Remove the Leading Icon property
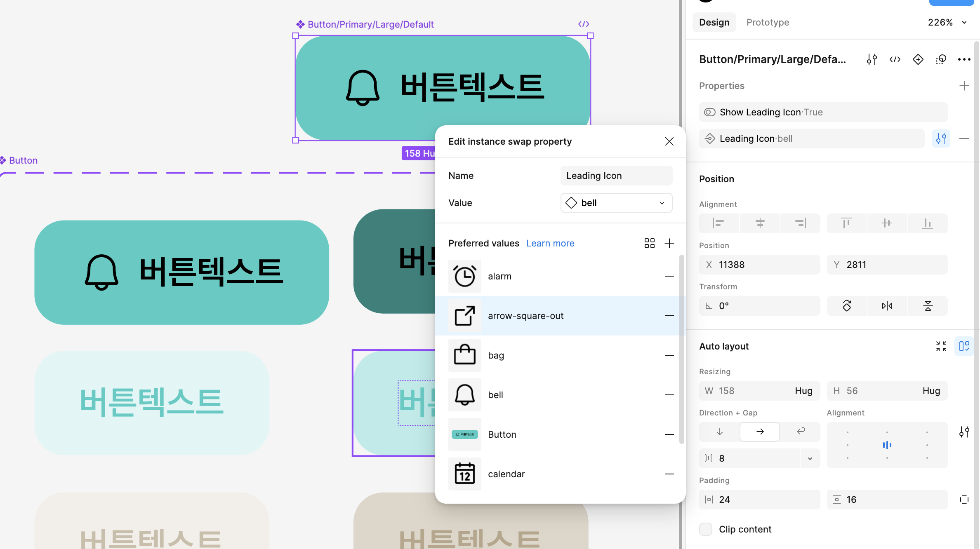 [x=964, y=138]
